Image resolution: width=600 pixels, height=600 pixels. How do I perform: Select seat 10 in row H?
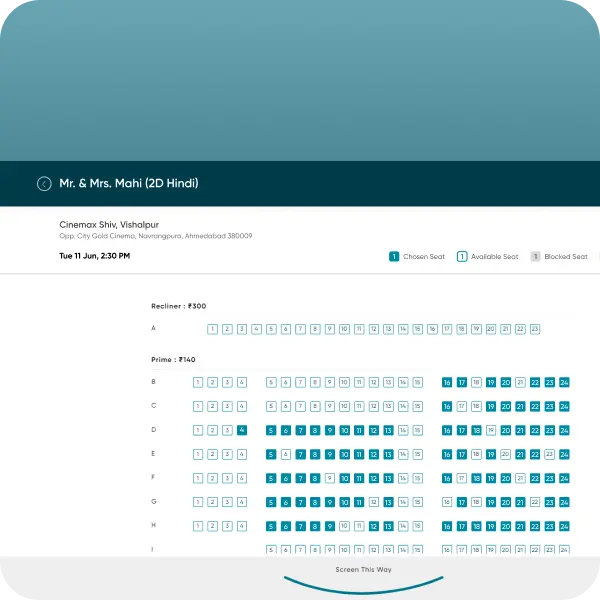(x=344, y=526)
